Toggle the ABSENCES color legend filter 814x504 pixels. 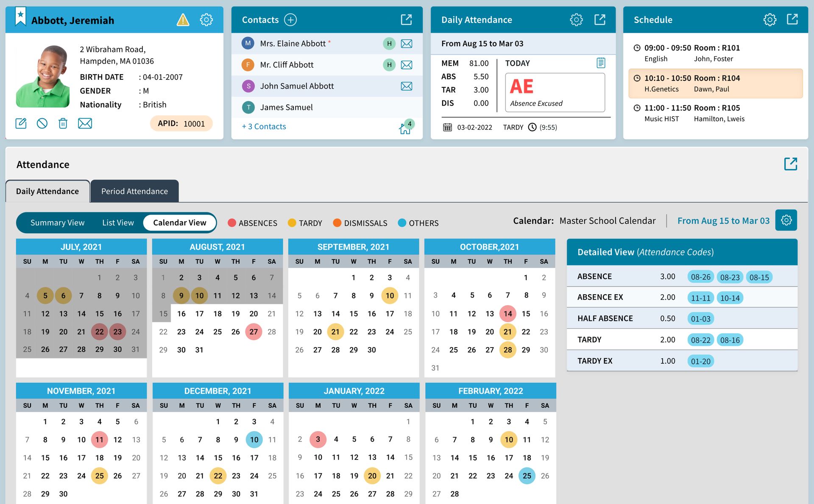pyautogui.click(x=231, y=223)
